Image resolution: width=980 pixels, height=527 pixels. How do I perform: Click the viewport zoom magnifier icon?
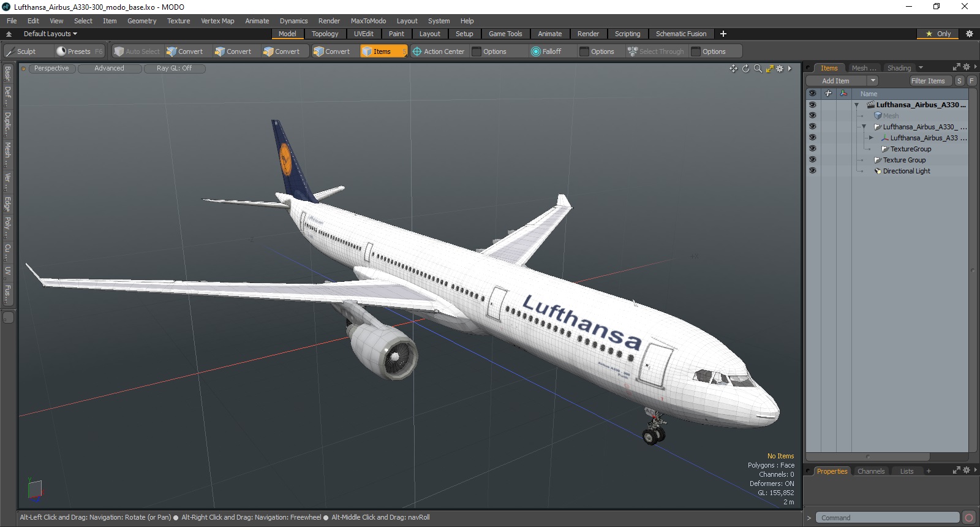point(758,69)
